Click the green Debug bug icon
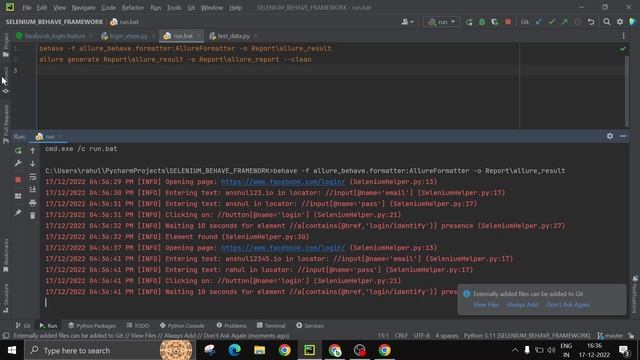640x360 pixels. point(482,22)
